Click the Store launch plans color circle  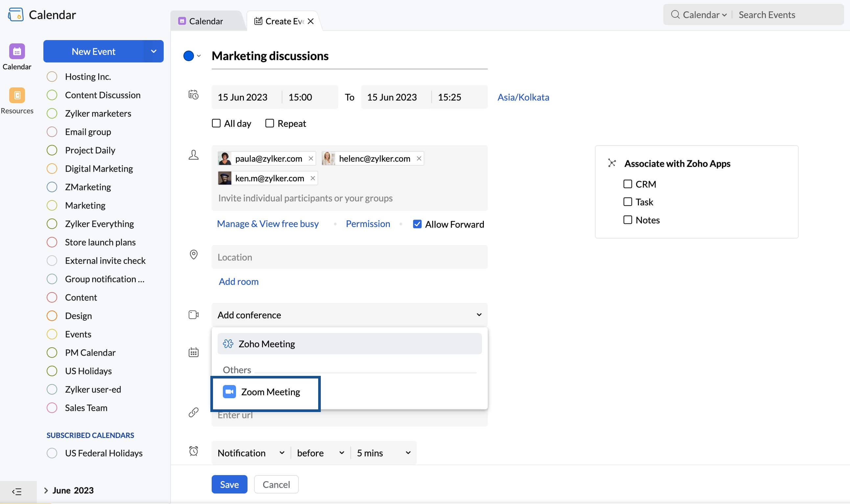click(x=52, y=242)
